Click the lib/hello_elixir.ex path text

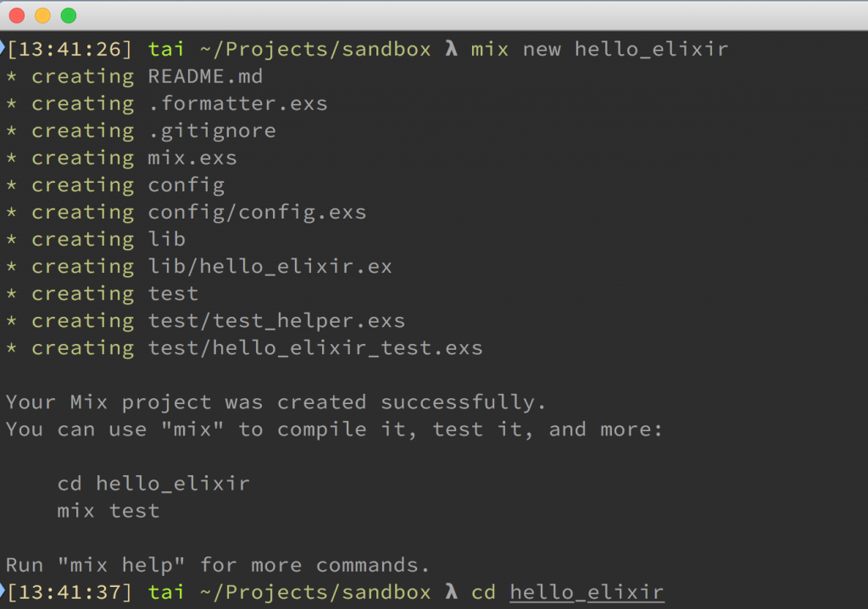pyautogui.click(x=270, y=267)
